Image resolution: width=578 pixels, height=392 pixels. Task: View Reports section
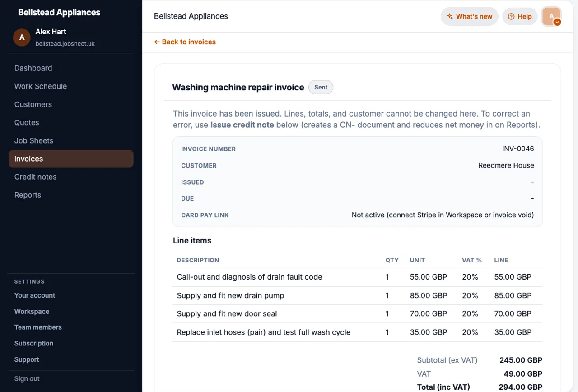point(28,195)
